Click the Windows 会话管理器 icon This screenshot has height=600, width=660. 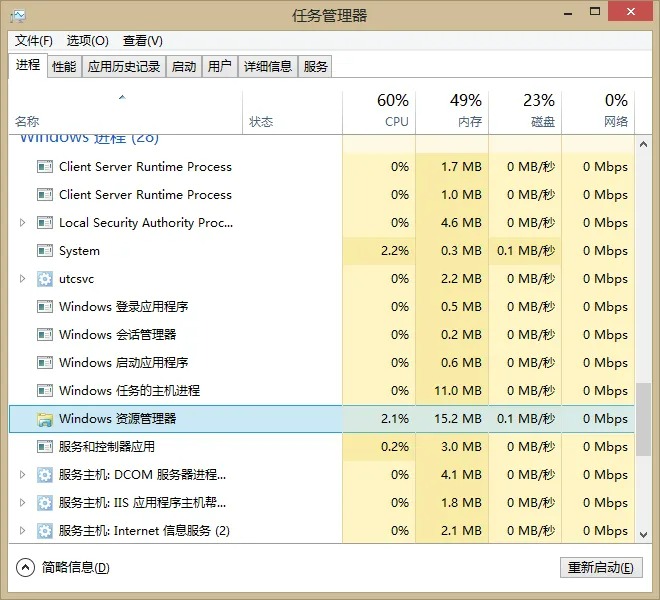45,335
